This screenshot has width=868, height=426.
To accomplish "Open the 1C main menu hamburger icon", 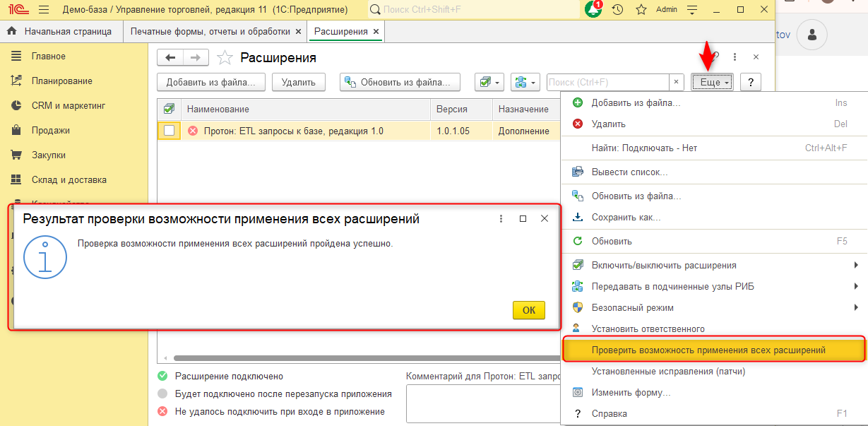I will (x=44, y=10).
